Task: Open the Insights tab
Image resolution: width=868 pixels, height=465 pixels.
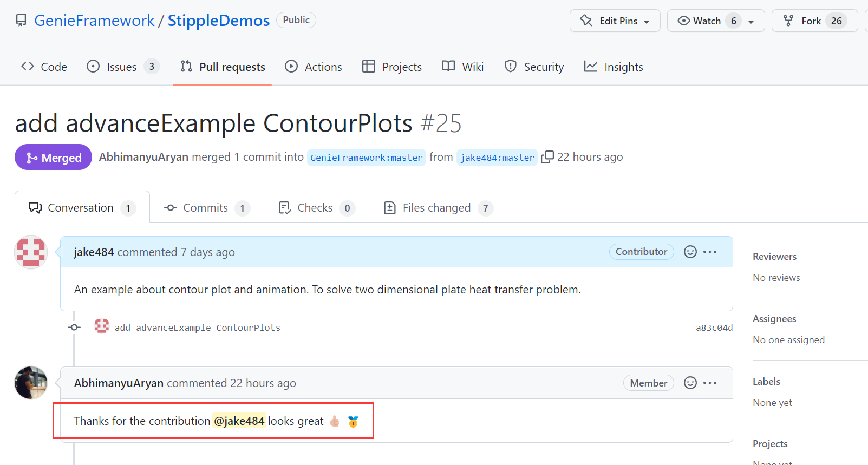Action: (x=614, y=67)
